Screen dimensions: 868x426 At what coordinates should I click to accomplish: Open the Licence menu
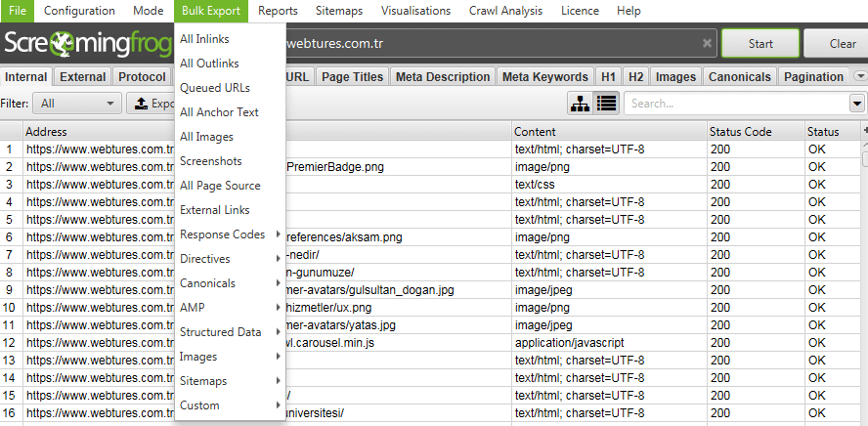click(580, 11)
